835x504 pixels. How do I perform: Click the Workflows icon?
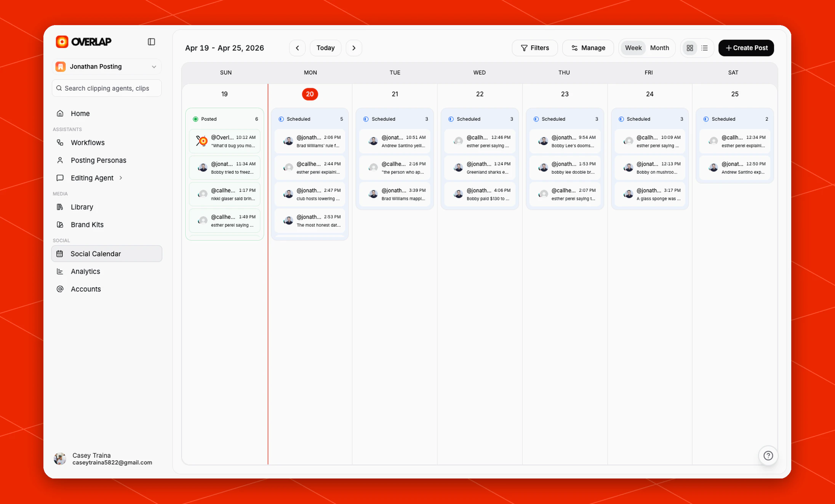point(60,142)
